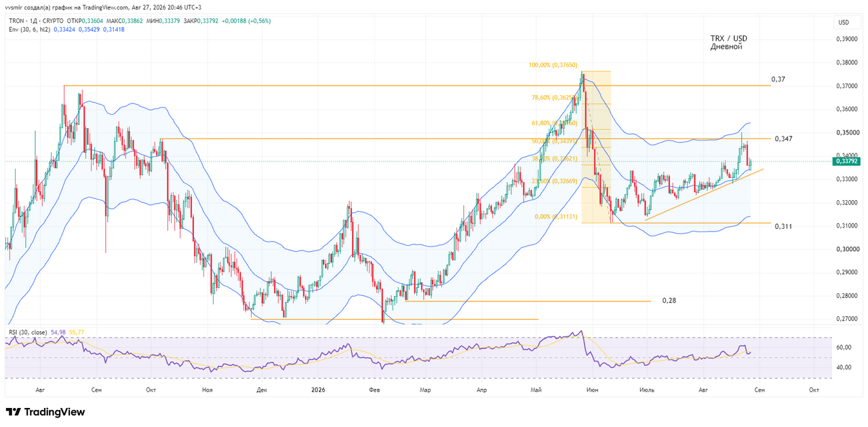Click the 0,36000 price axis label
This screenshot has height=427, width=868.
(x=847, y=109)
